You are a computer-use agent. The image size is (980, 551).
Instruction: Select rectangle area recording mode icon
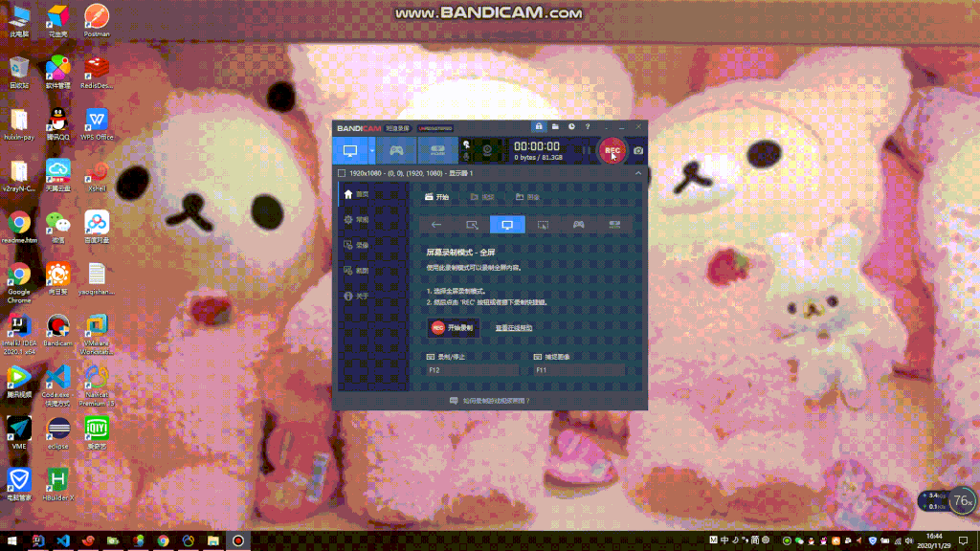point(472,224)
